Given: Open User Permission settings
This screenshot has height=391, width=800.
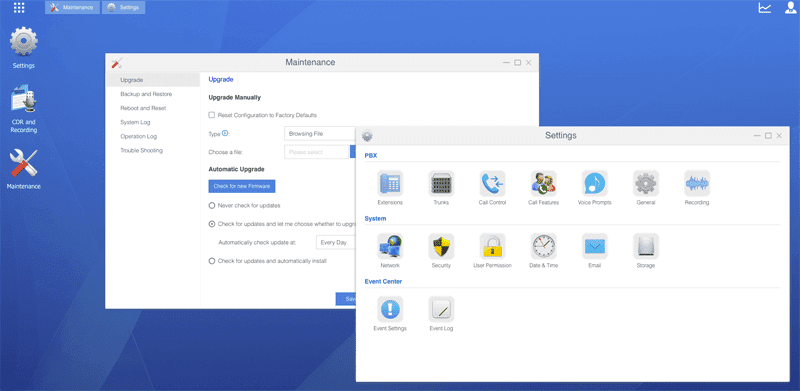Looking at the screenshot, I should (x=492, y=247).
